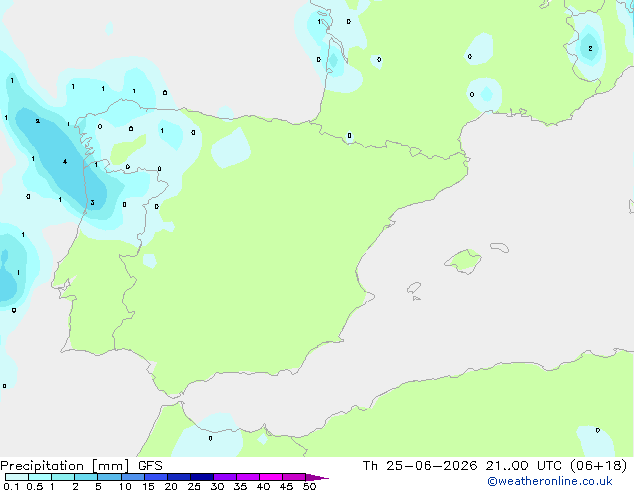This screenshot has height=490, width=634.
Task: Click the Mallorca island outline
Action: pos(463,261)
